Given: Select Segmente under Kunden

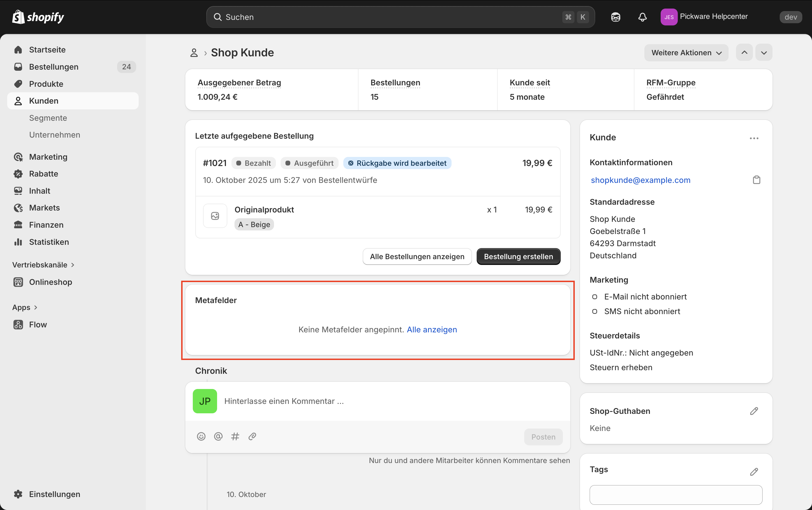Looking at the screenshot, I should [48, 118].
